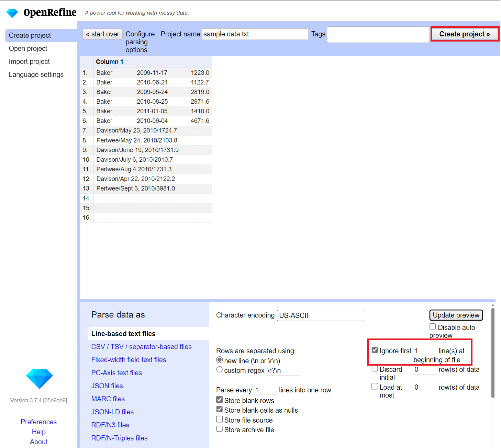Uncheck Store blank cells as nulls
501x448 pixels.
point(220,410)
